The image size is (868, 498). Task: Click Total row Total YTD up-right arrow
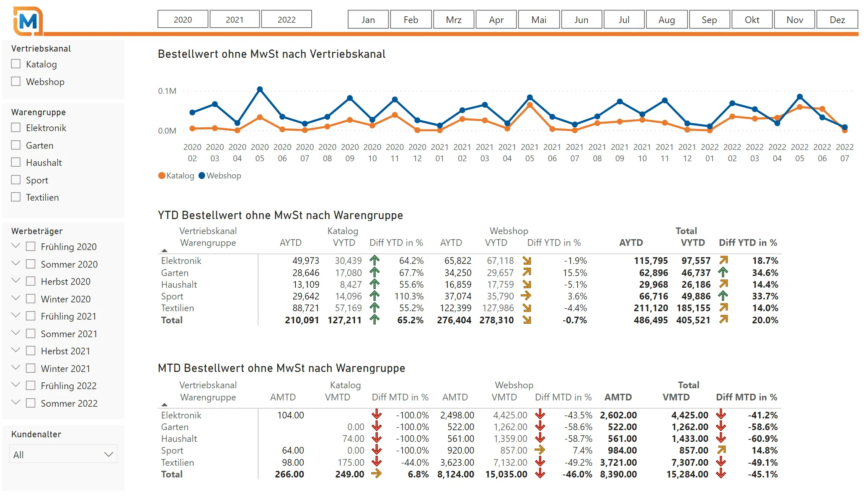coord(723,320)
